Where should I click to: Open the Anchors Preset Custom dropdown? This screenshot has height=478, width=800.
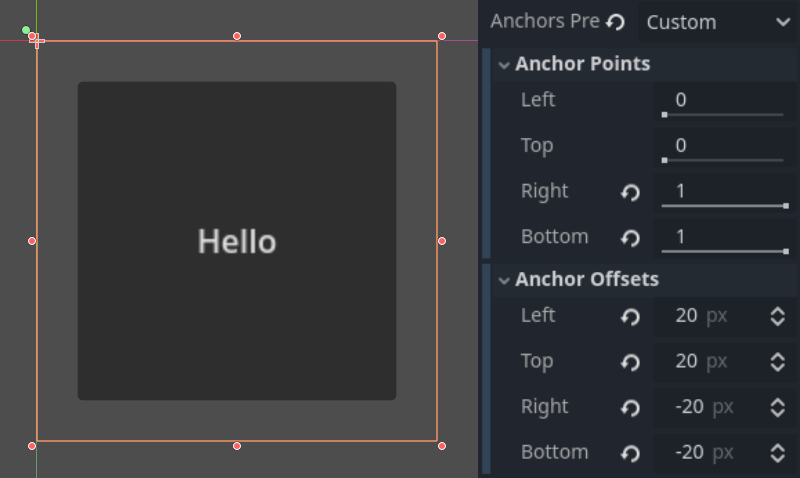(x=716, y=22)
